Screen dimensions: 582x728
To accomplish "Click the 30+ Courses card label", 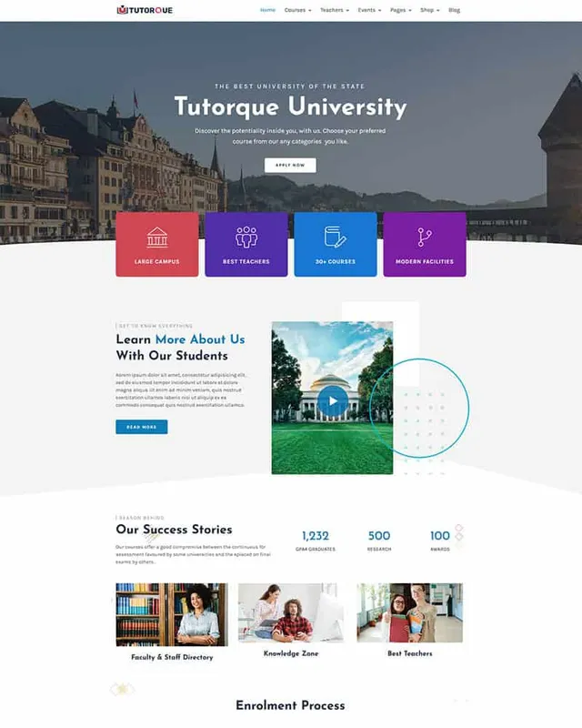I will coord(335,261).
